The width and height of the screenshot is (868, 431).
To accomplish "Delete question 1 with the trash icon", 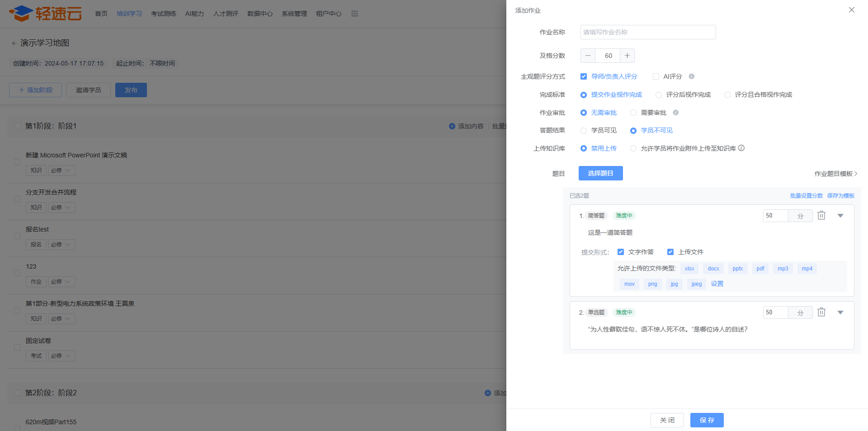I will click(821, 216).
